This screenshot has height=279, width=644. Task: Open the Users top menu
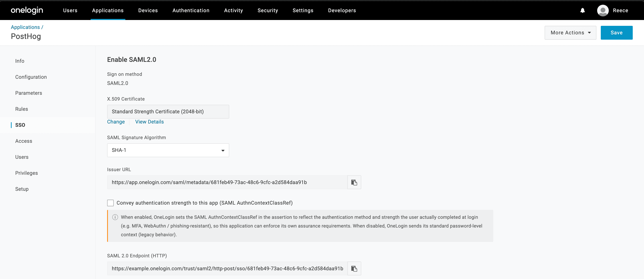click(x=70, y=10)
